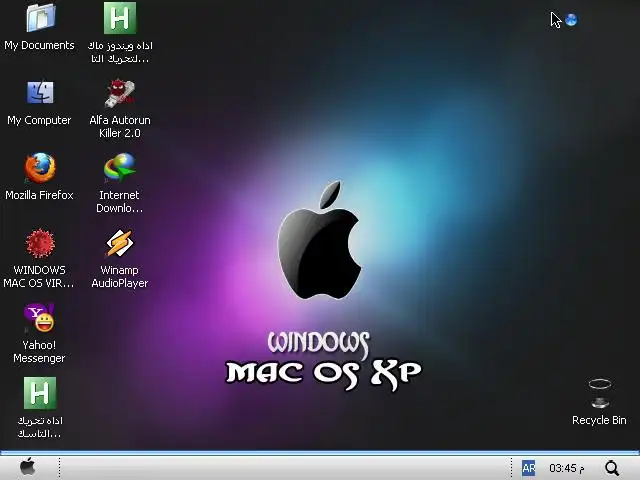Click the "My Computer" label text
Image resolution: width=640 pixels, height=480 pixels.
(x=39, y=120)
